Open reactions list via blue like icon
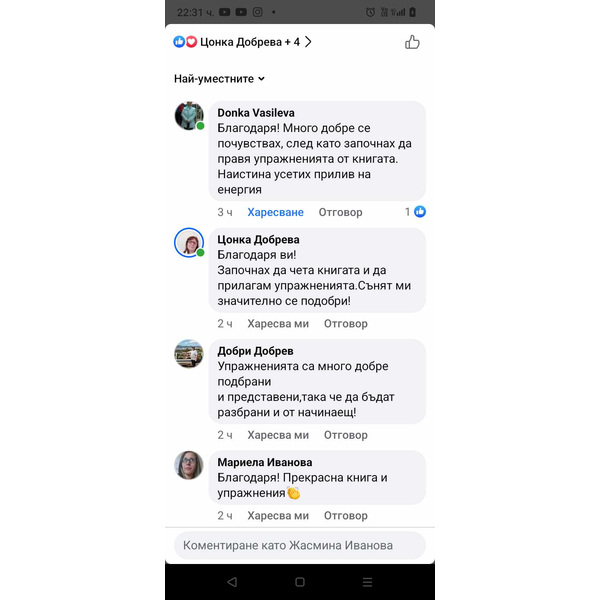 pyautogui.click(x=179, y=42)
